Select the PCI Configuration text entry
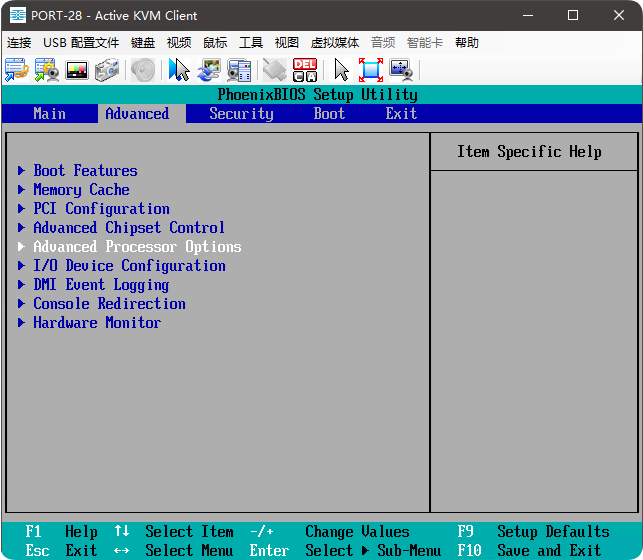Viewport: 643px width, 560px height. (101, 208)
